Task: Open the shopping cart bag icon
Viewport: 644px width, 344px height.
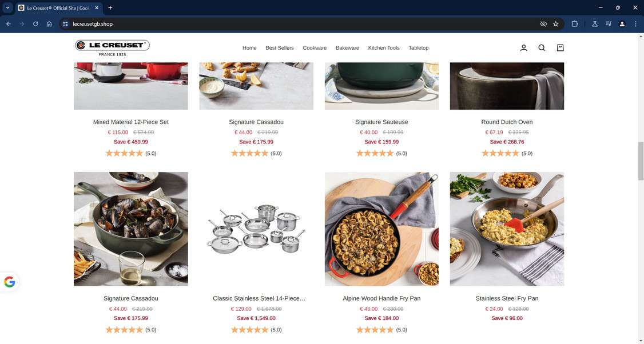Action: click(x=560, y=47)
